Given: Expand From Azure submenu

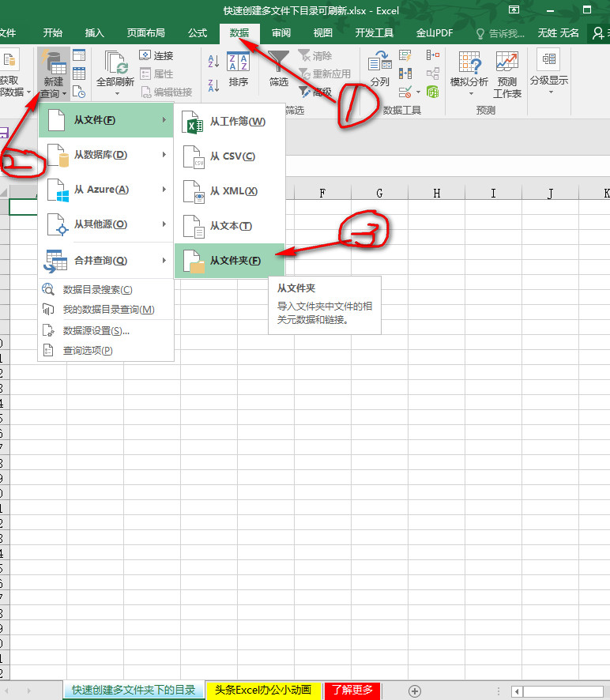Looking at the screenshot, I should [106, 190].
